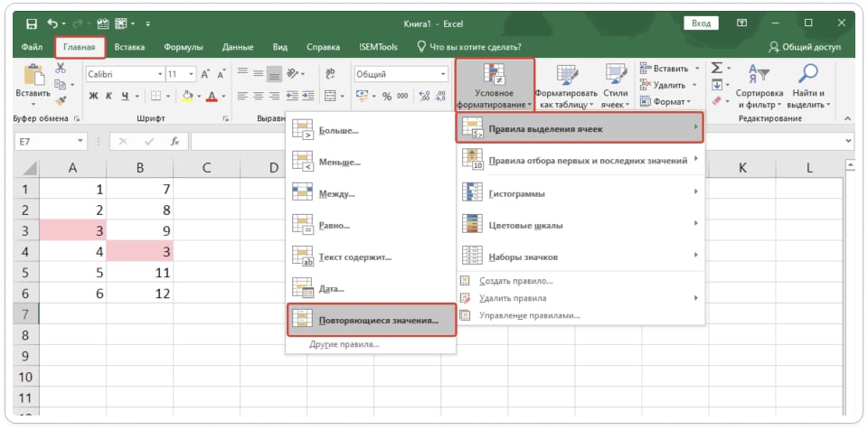Switch to the Формулы ribbon tab
Screen dimensions: 868x430
pyautogui.click(x=184, y=46)
